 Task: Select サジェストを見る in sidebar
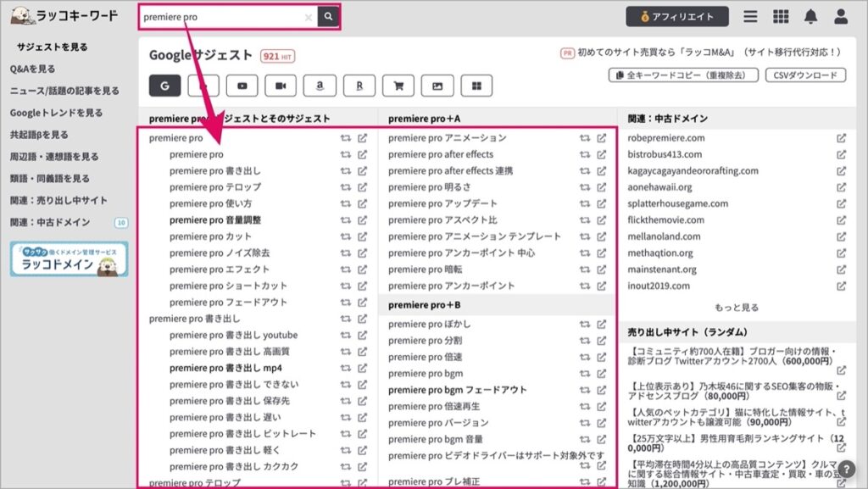pos(52,47)
